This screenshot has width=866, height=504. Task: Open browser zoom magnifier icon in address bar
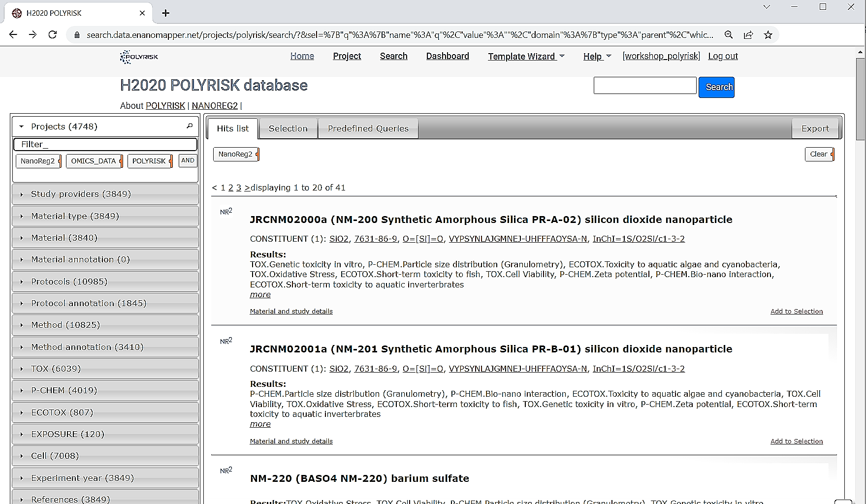click(x=729, y=35)
